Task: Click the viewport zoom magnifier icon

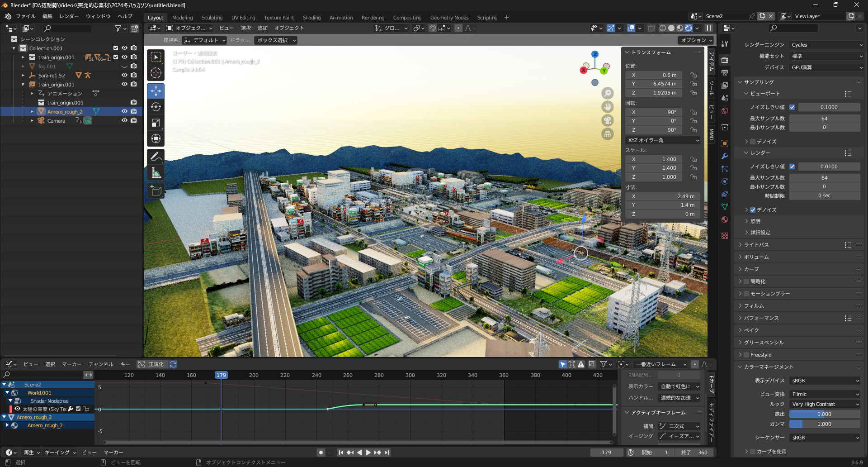Action: [x=608, y=93]
